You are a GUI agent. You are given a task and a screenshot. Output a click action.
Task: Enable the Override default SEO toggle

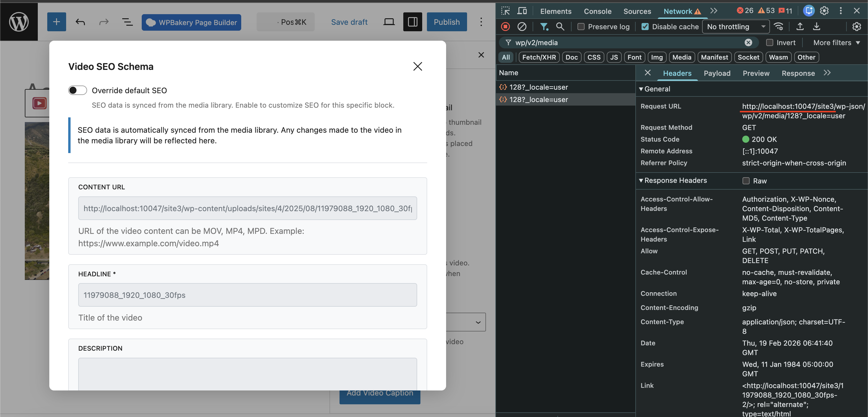tap(77, 90)
